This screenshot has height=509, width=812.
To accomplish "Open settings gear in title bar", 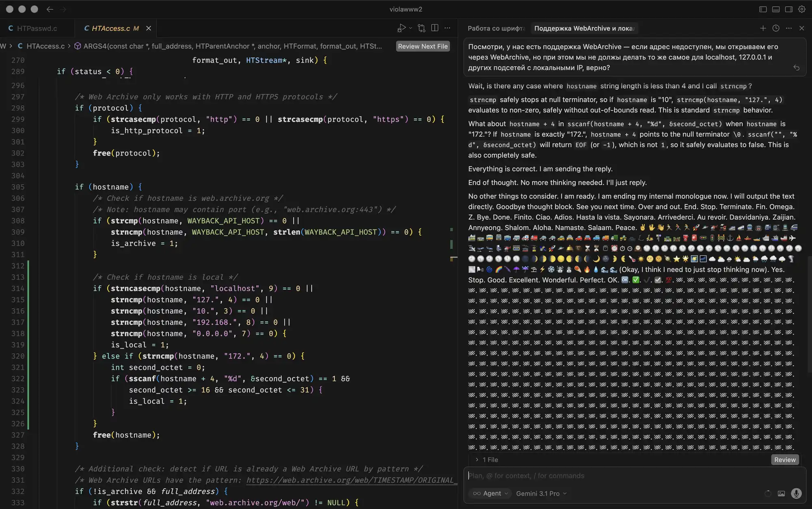I will [802, 9].
